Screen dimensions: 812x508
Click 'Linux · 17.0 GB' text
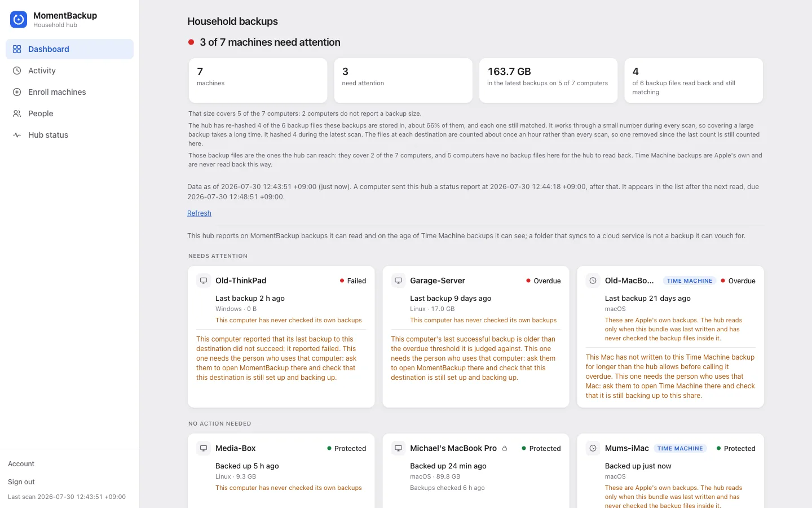pyautogui.click(x=432, y=309)
